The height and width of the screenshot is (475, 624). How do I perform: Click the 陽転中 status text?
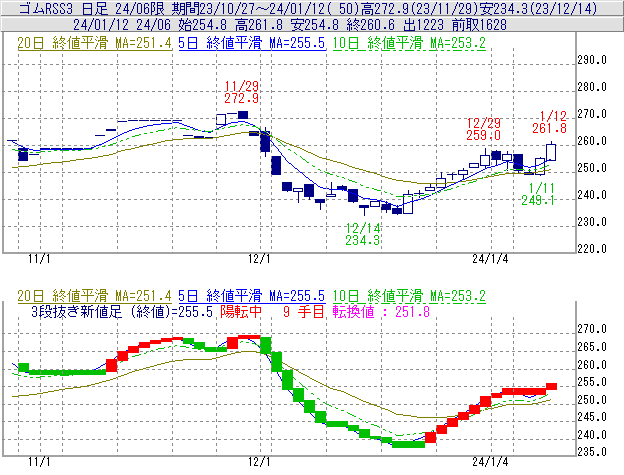241,311
